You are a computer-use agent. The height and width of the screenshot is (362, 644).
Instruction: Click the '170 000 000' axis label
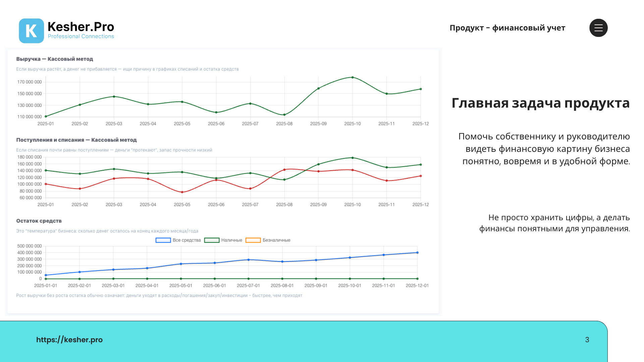pyautogui.click(x=30, y=82)
